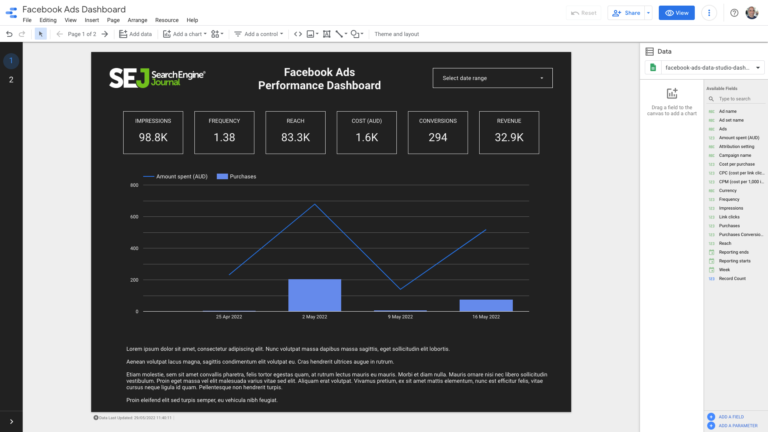The image size is (768, 432).
Task: Select the Frequency scorecard
Action: pos(224,133)
